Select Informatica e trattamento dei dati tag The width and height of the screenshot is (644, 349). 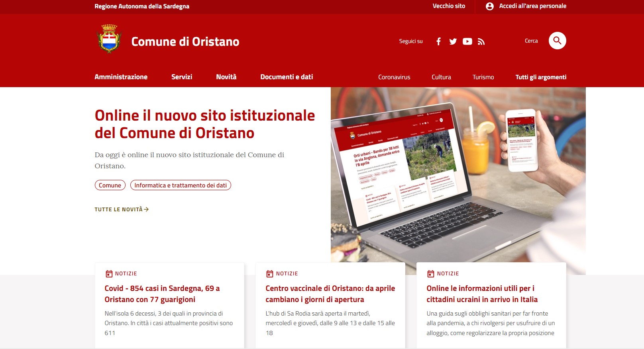[181, 185]
